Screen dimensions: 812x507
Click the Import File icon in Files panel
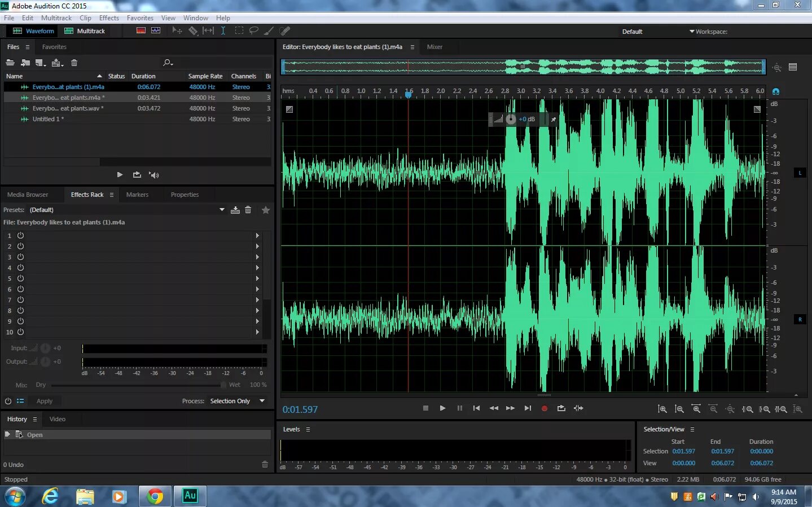[x=25, y=63]
